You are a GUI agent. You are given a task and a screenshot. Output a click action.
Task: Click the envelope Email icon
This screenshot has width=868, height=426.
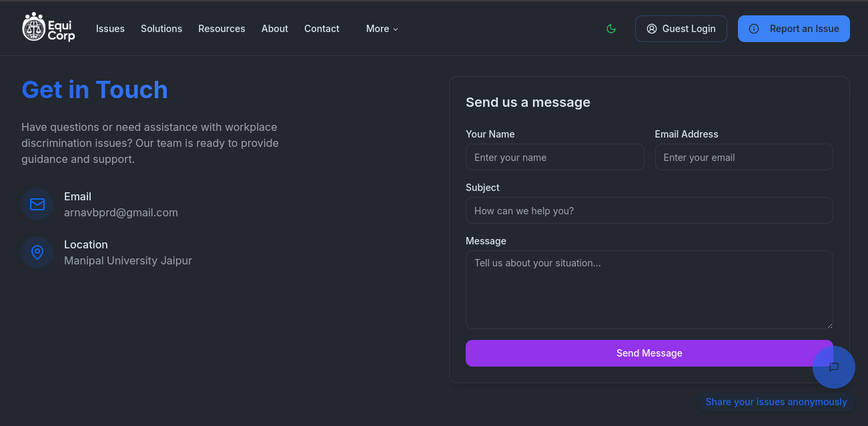(x=37, y=204)
